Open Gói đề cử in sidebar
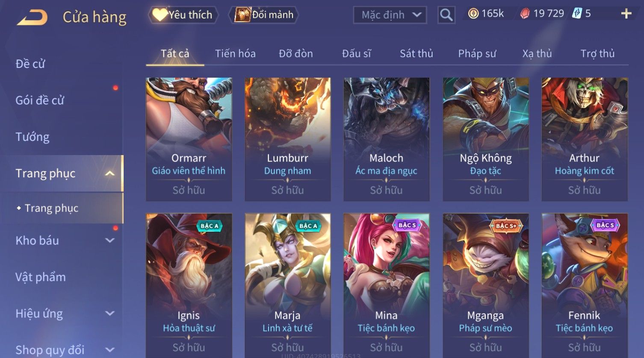 click(x=40, y=100)
